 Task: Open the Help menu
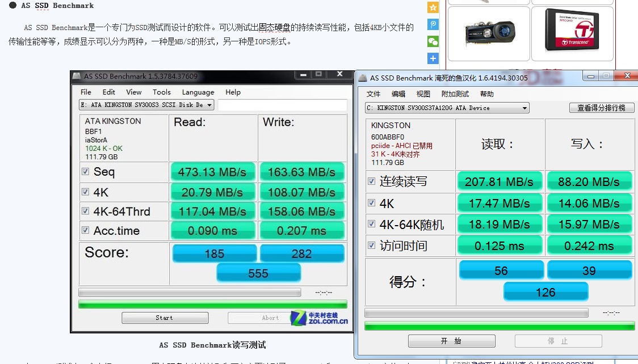pyautogui.click(x=233, y=92)
